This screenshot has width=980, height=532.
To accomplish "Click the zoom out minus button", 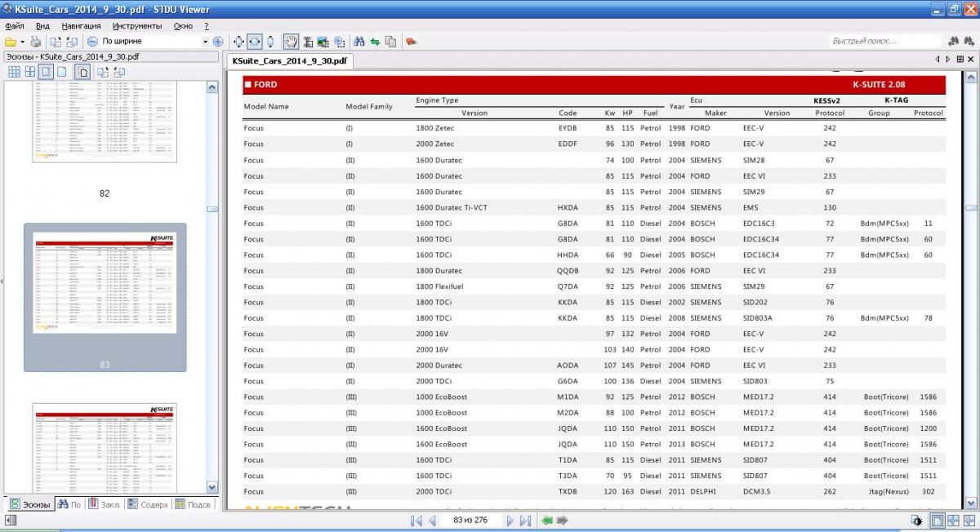I will click(x=92, y=42).
